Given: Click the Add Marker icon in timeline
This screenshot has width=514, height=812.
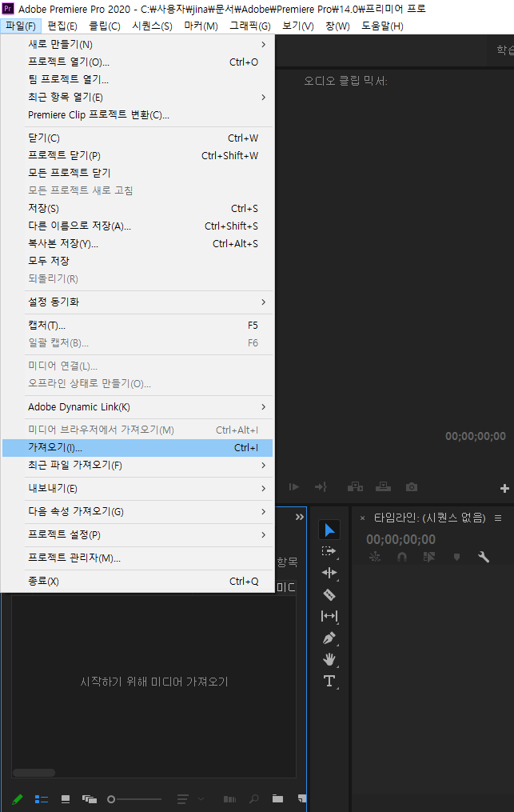Looking at the screenshot, I should coord(456,558).
